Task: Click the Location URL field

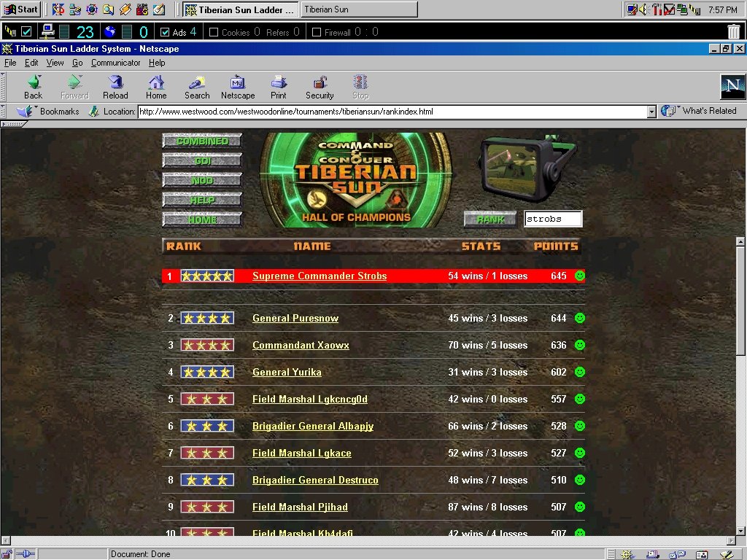Action: point(392,112)
